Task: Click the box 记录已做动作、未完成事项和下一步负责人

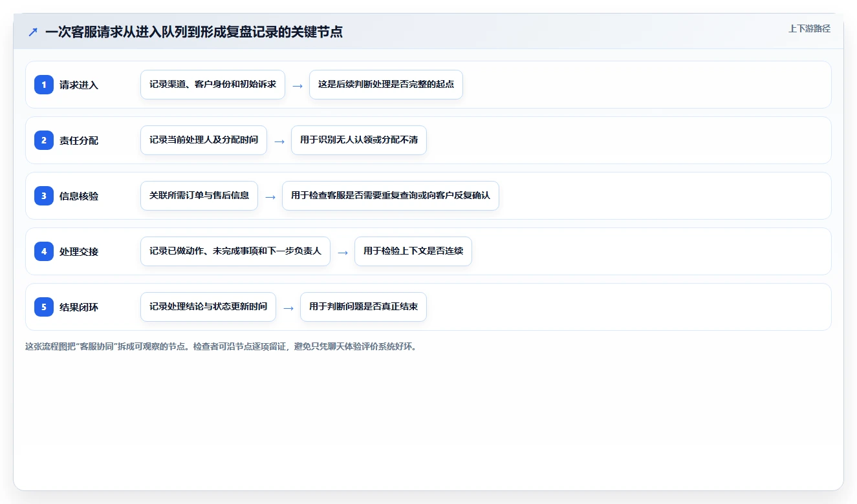Action: tap(235, 251)
